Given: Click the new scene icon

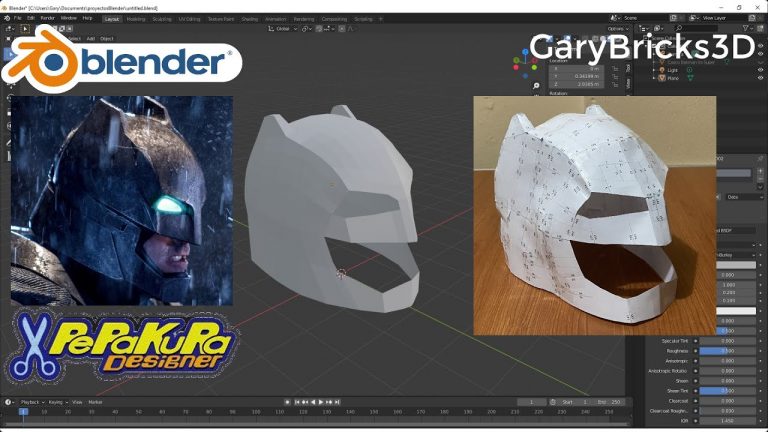Looking at the screenshot, I should (673, 18).
